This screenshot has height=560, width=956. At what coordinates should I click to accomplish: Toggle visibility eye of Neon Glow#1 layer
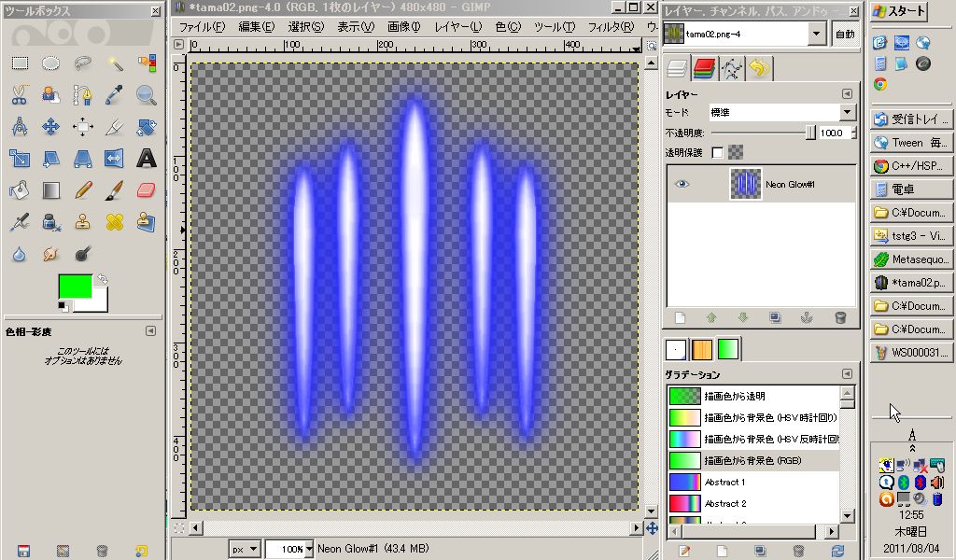682,184
